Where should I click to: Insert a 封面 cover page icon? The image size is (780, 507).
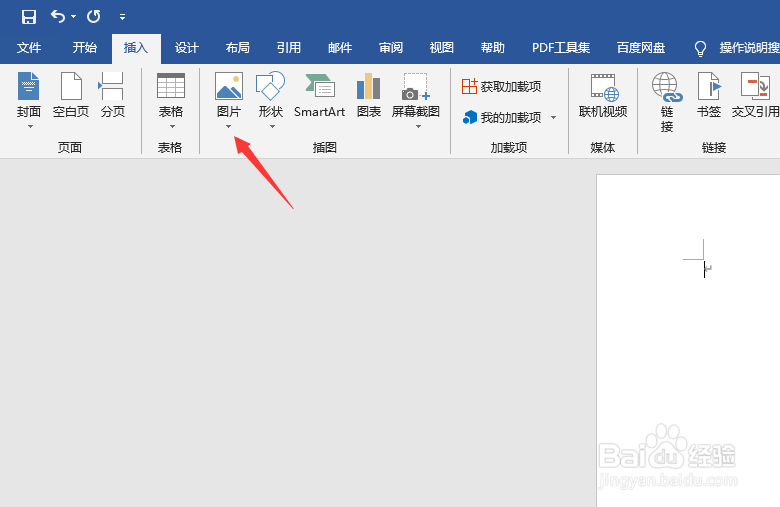coord(28,86)
